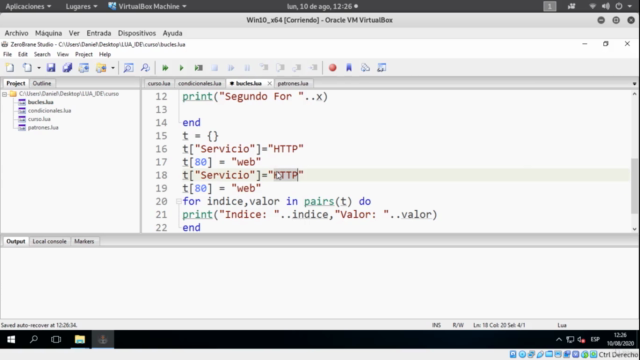Close the bucles.lua tab
This screenshot has width=640, height=360.
(269, 83)
